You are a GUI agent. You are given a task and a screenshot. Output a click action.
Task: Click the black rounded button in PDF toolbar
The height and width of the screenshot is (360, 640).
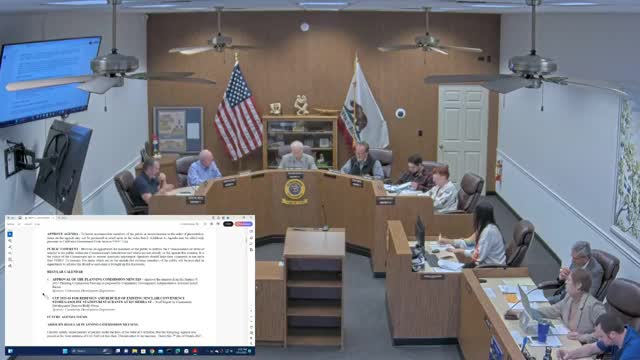(x=228, y=224)
